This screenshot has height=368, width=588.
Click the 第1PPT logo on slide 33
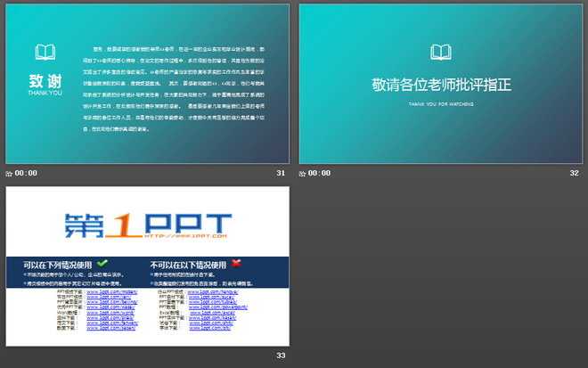click(x=148, y=225)
